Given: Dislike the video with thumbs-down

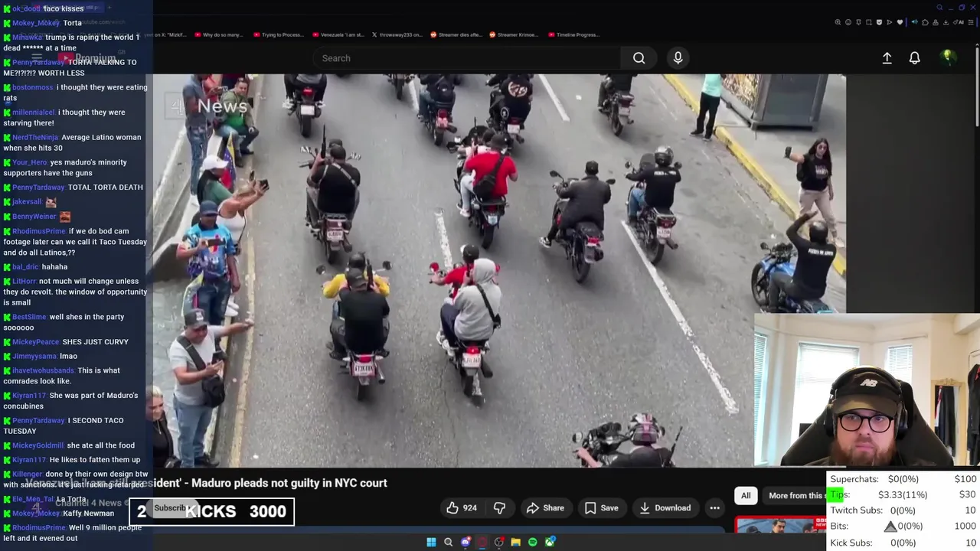Looking at the screenshot, I should pyautogui.click(x=499, y=507).
